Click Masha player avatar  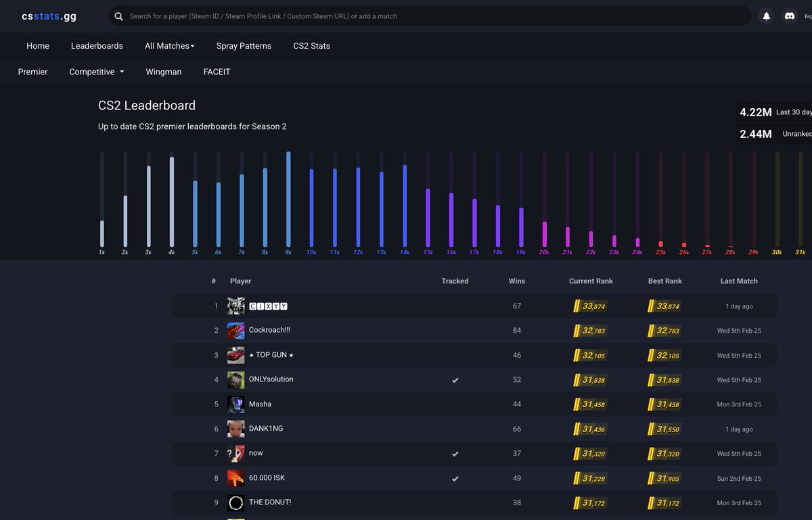[236, 404]
